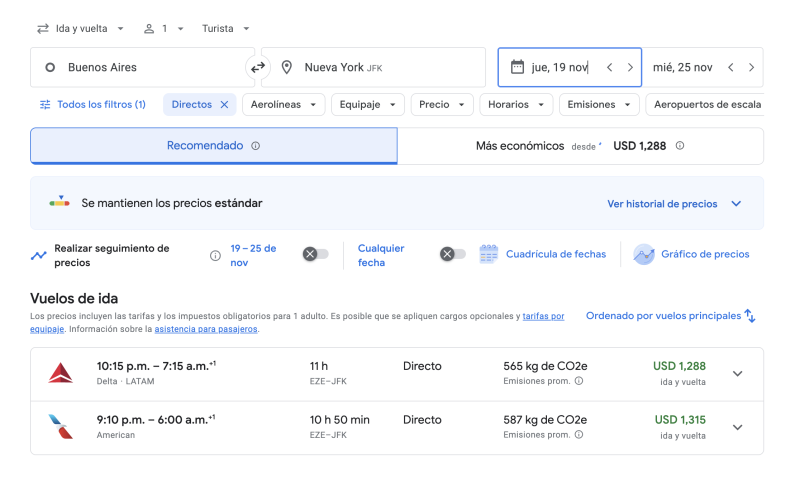Image resolution: width=800 pixels, height=482 pixels.
Task: Open the Aerolíneas filter dropdown
Action: [x=285, y=105]
